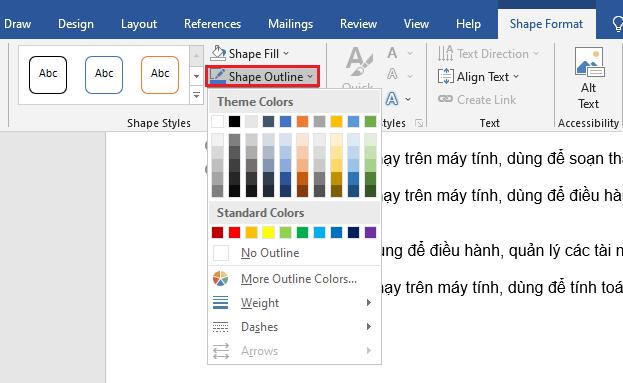Switch to the Help tab
The width and height of the screenshot is (623, 383).
pyautogui.click(x=468, y=24)
